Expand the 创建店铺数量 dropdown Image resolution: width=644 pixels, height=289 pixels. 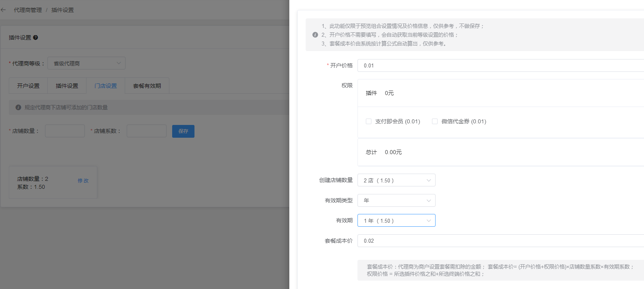pyautogui.click(x=396, y=180)
